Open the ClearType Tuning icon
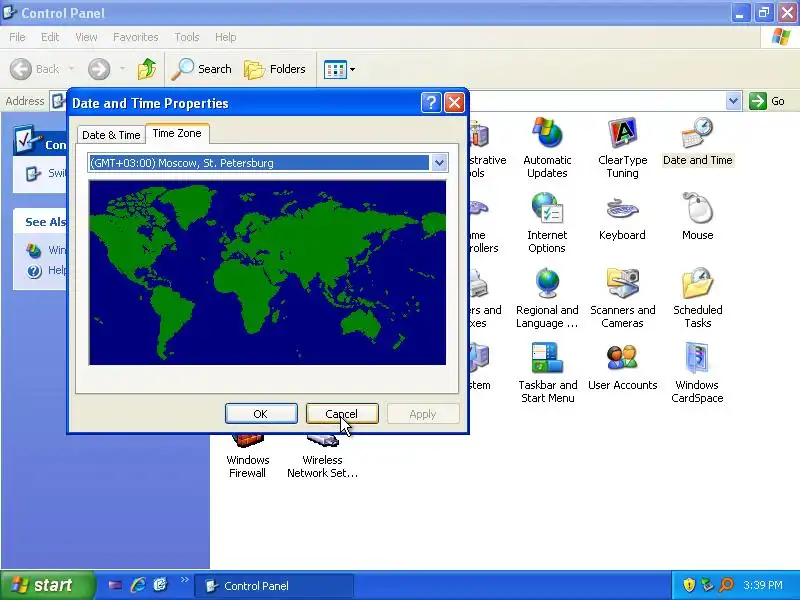This screenshot has height=600, width=800. click(622, 148)
